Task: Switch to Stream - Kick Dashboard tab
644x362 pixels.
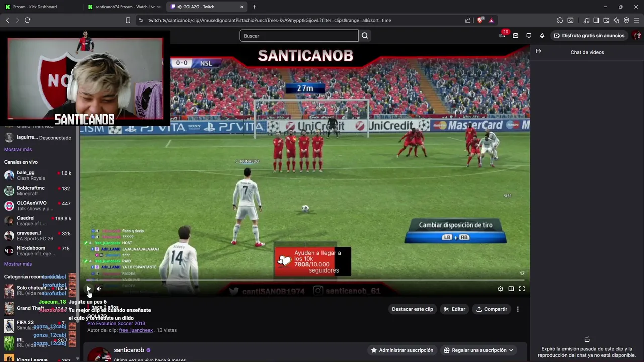Action: tap(40, 7)
